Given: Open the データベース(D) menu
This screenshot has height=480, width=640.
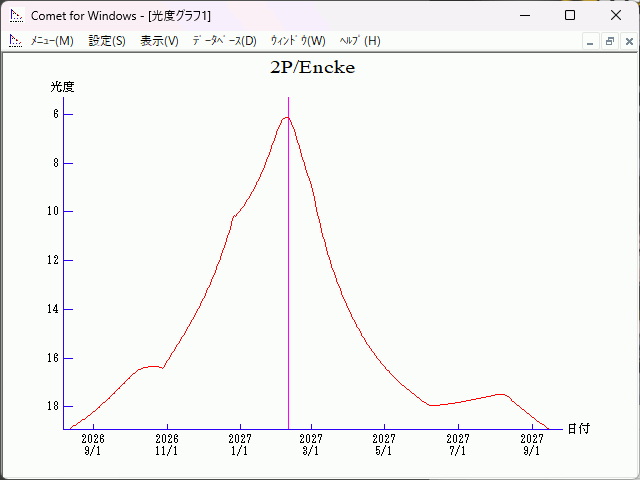Looking at the screenshot, I should click(x=224, y=41).
